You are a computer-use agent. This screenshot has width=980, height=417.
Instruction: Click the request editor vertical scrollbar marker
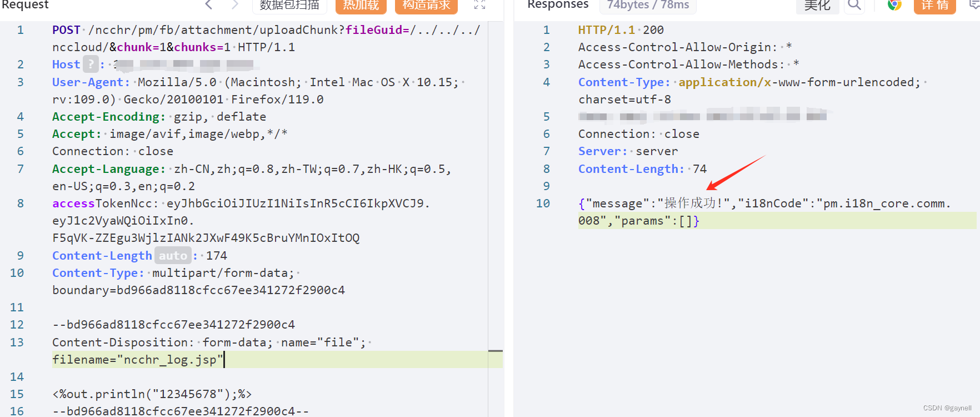495,351
